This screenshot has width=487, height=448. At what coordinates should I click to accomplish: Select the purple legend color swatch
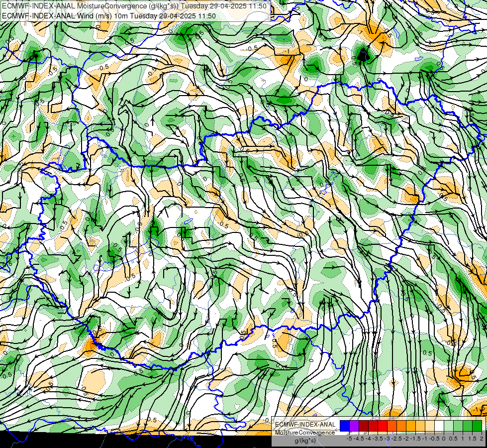coord(354,426)
